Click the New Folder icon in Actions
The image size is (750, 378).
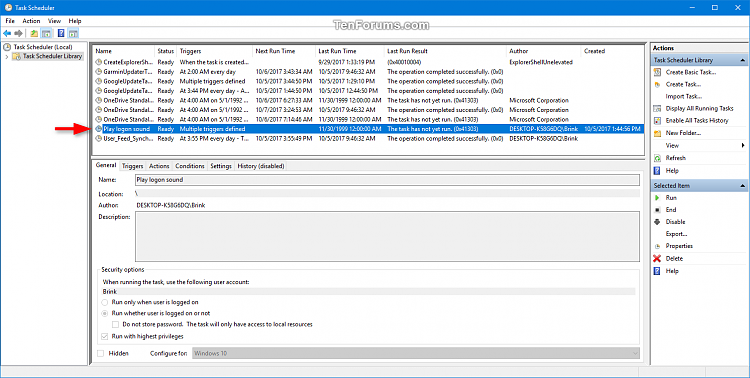coord(657,133)
